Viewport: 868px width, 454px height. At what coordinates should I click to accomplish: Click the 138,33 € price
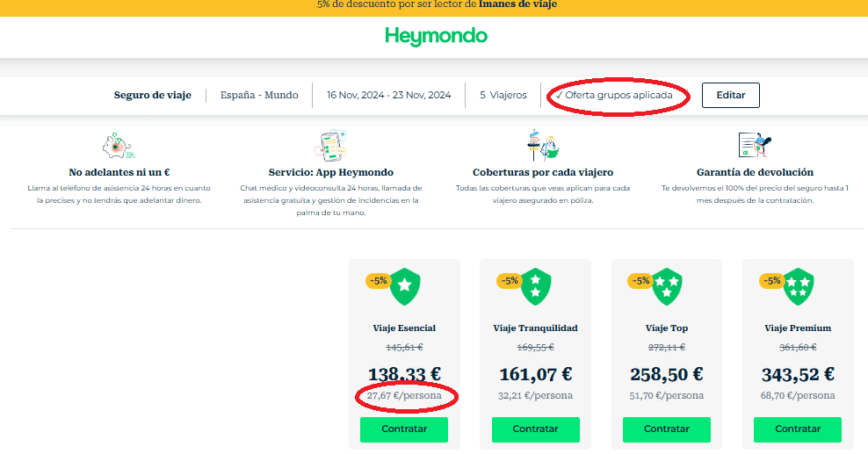click(404, 374)
